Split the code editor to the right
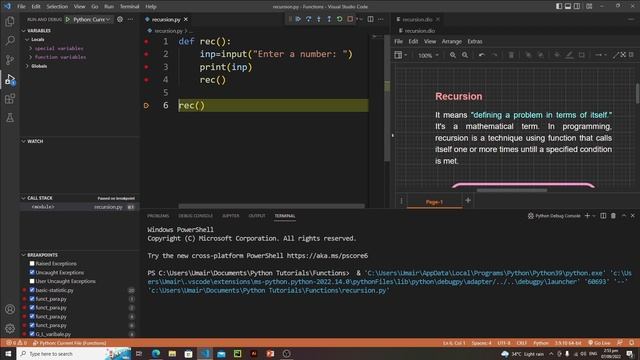Image resolution: width=640 pixels, height=360 pixels. 370,19
